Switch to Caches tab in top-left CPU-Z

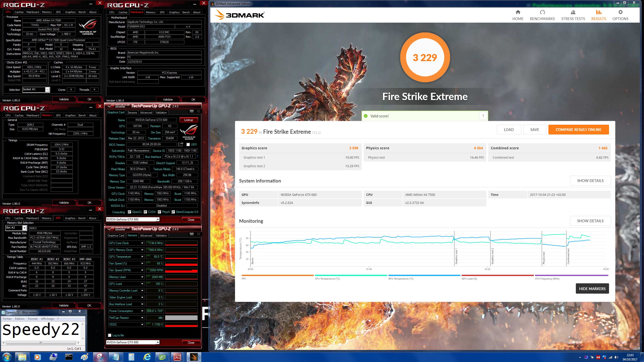click(x=19, y=12)
